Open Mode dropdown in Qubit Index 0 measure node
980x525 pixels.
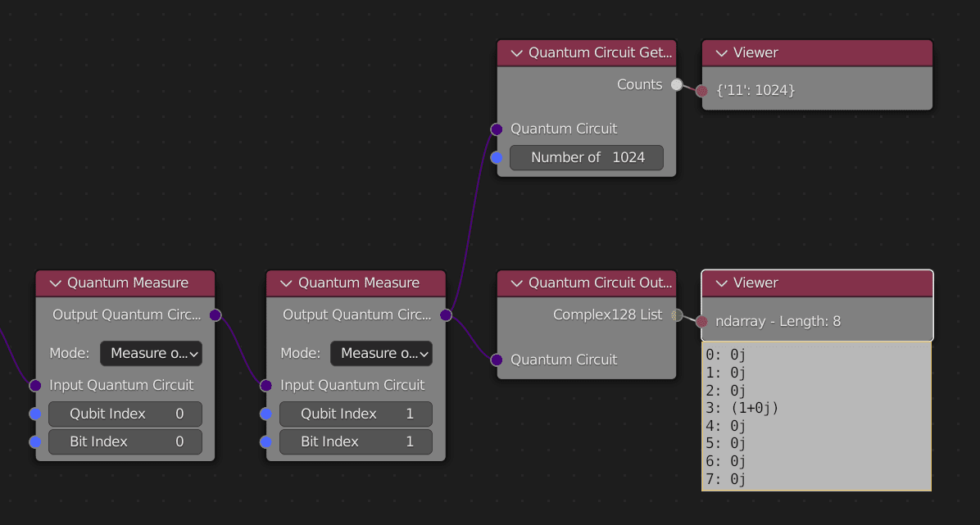[151, 354]
